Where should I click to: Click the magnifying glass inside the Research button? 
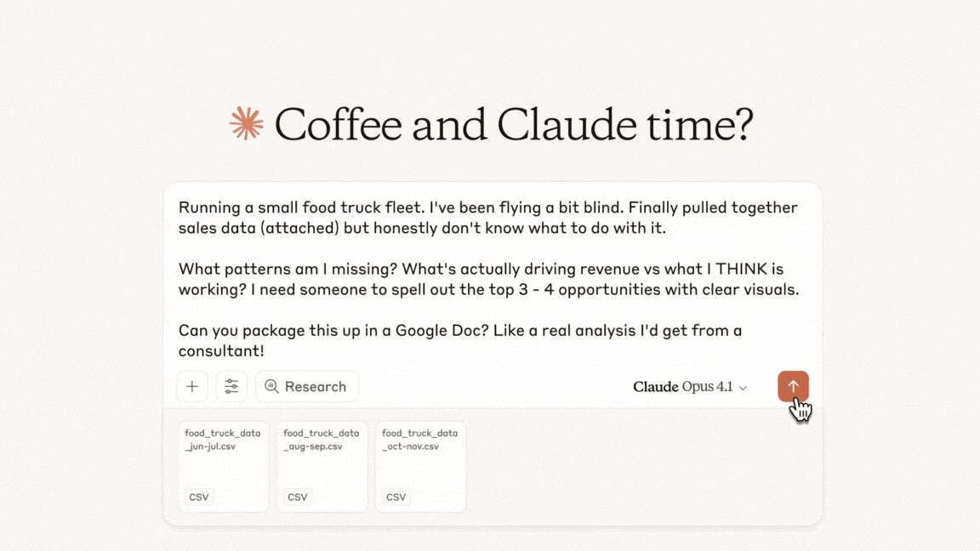coord(271,386)
